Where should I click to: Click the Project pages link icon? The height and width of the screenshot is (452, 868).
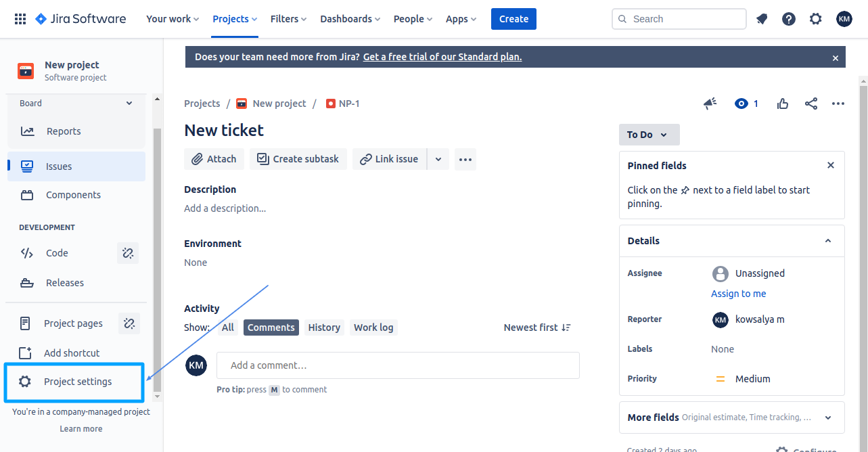[x=129, y=323]
